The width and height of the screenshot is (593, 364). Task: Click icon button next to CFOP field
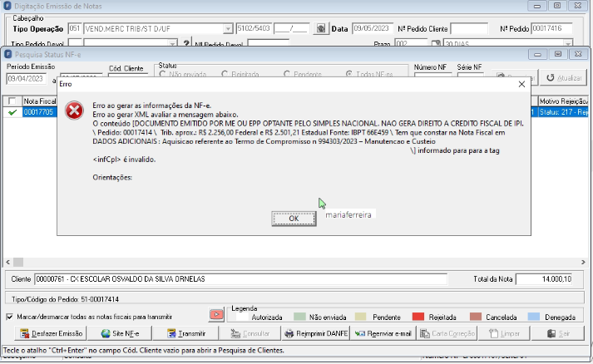(x=321, y=29)
